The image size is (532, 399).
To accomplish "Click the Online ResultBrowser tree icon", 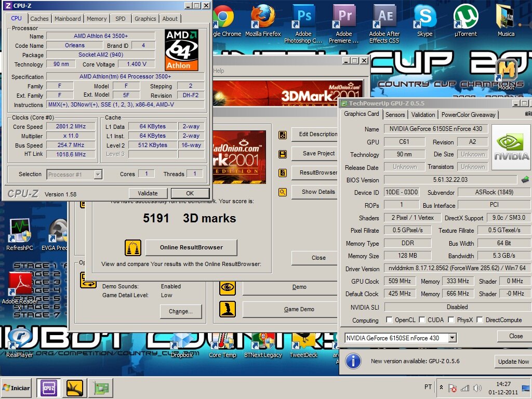I will [133, 248].
